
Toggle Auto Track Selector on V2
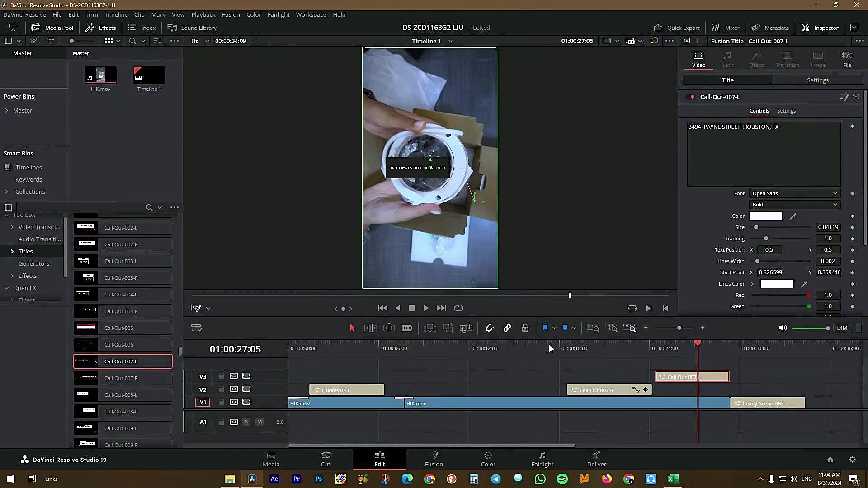click(234, 389)
